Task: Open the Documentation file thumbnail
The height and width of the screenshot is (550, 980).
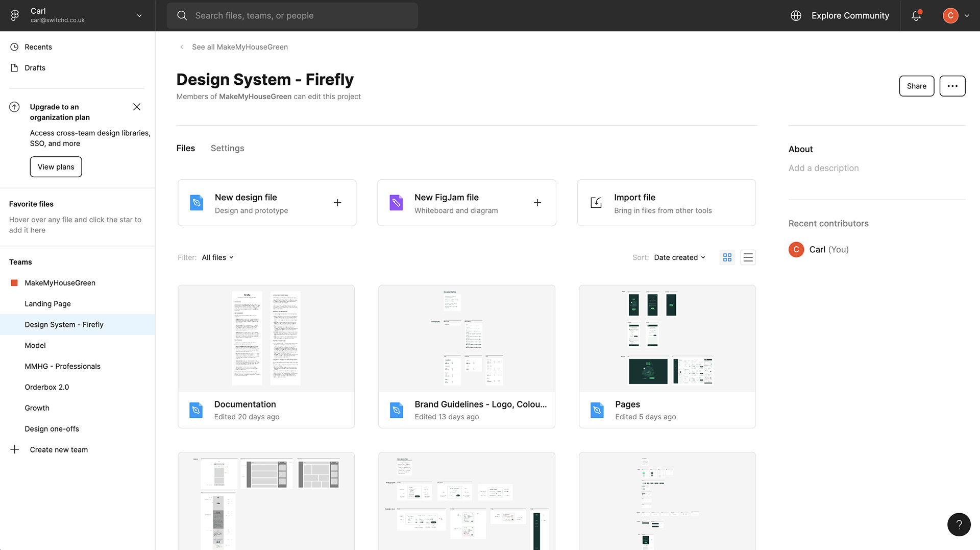Action: coord(266,339)
